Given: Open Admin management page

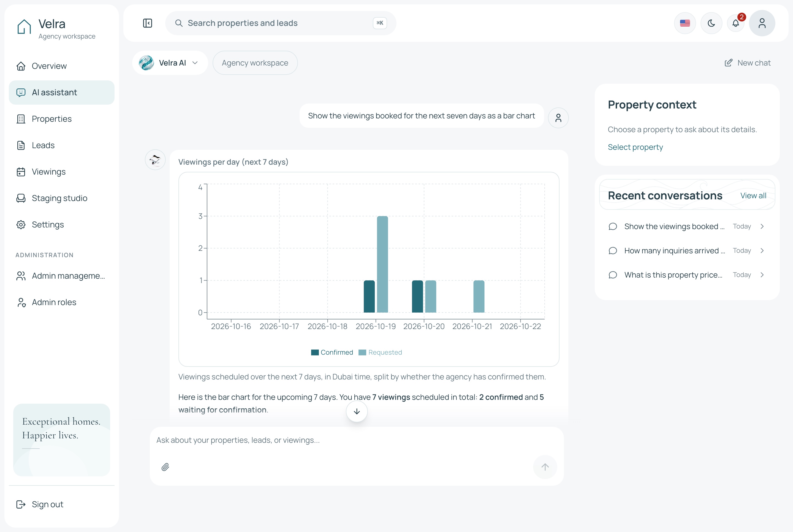Looking at the screenshot, I should (61, 276).
